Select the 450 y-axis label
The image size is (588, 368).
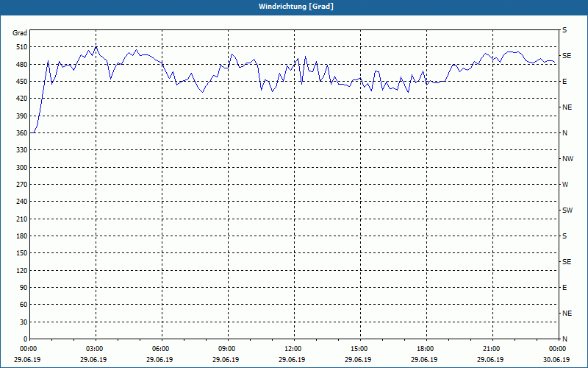click(x=22, y=82)
